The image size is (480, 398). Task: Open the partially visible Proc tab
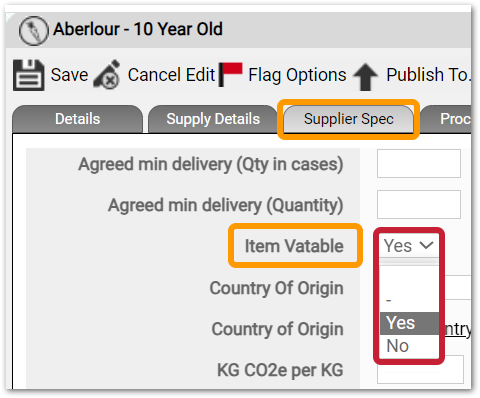click(447, 119)
